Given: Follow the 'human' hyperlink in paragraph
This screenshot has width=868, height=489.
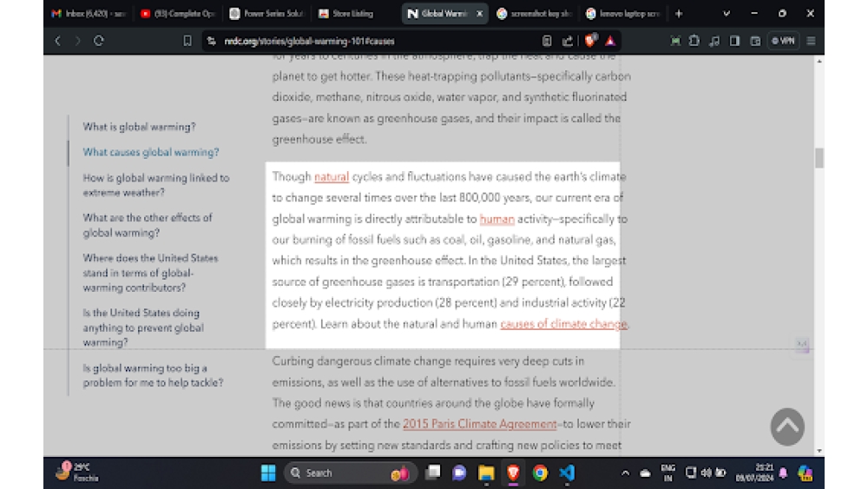Looking at the screenshot, I should (496, 219).
